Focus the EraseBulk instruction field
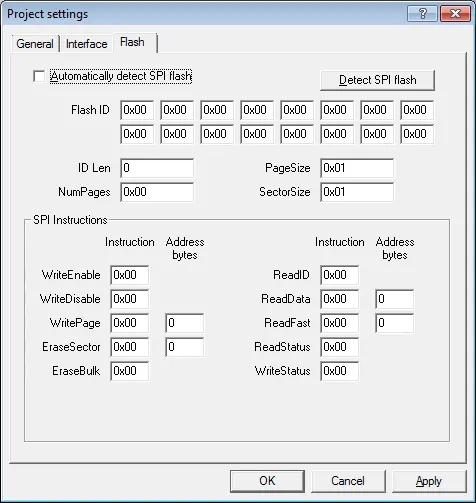Viewport: 476px width, 503px height. coord(130,371)
